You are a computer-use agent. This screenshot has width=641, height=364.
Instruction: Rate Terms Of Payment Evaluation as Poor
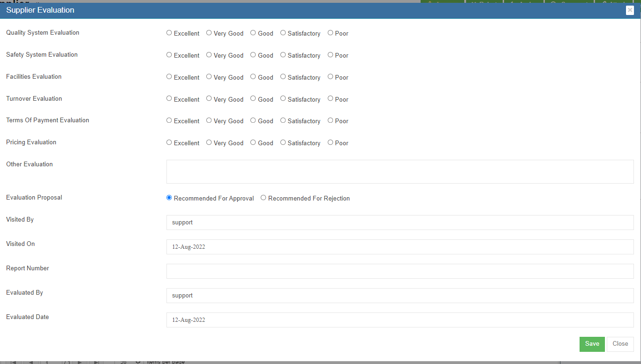(331, 120)
